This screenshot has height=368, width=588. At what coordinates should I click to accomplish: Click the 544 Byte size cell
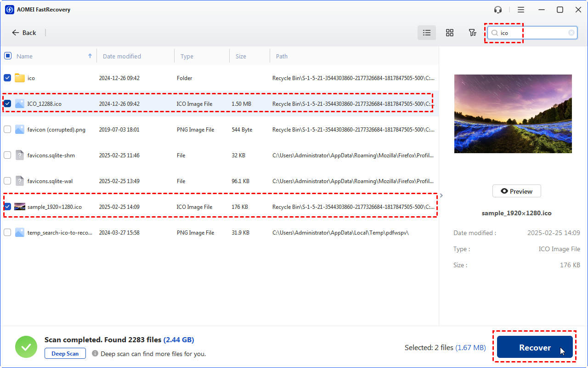click(x=242, y=130)
